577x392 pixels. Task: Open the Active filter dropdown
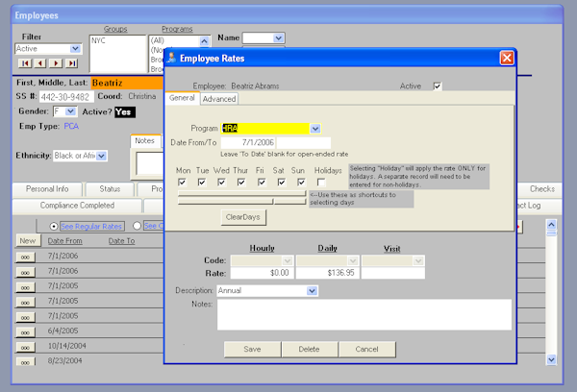(75, 49)
